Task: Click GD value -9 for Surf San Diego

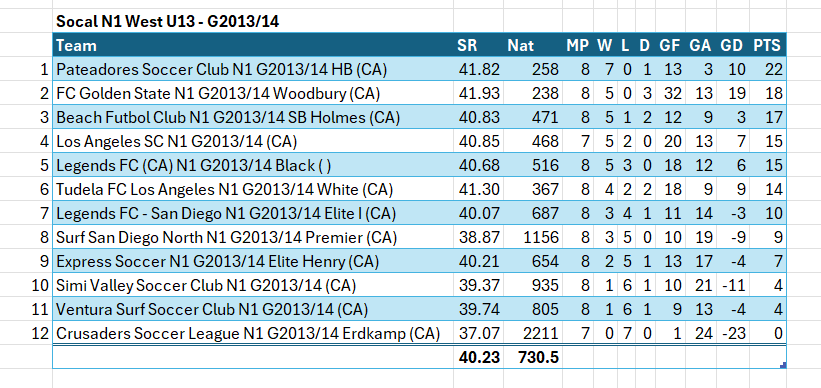Action: pyautogui.click(x=732, y=238)
